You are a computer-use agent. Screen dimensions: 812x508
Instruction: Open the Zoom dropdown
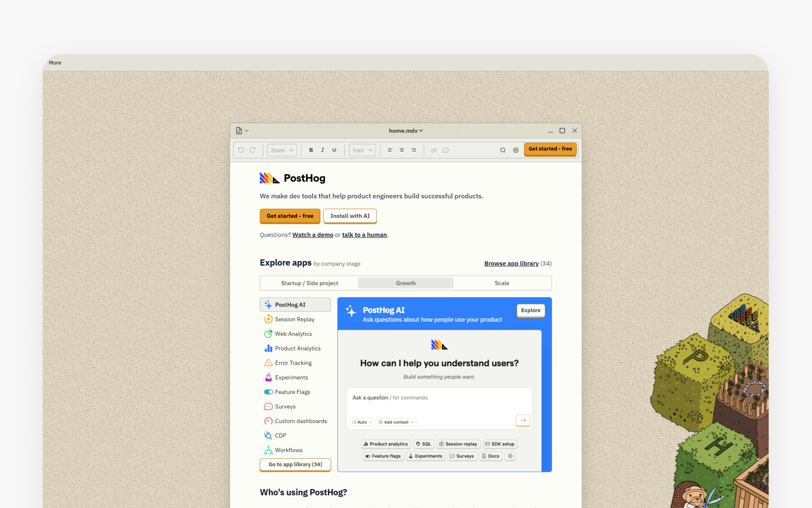click(x=281, y=150)
